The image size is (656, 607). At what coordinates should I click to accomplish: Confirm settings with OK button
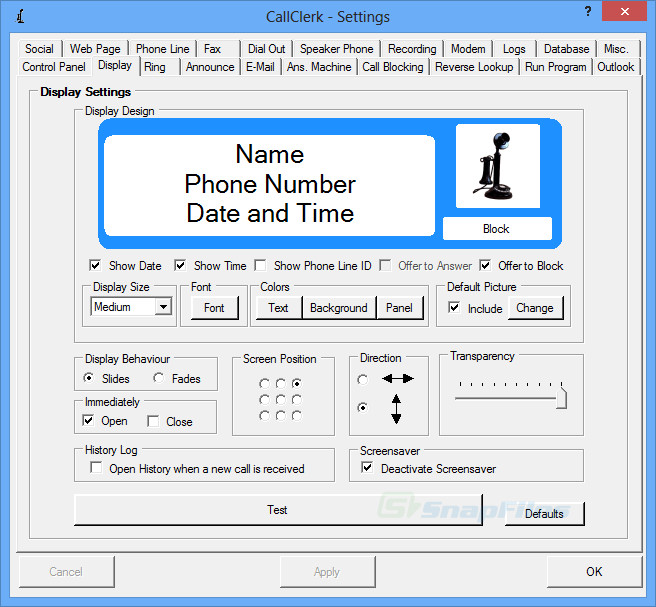[x=594, y=571]
